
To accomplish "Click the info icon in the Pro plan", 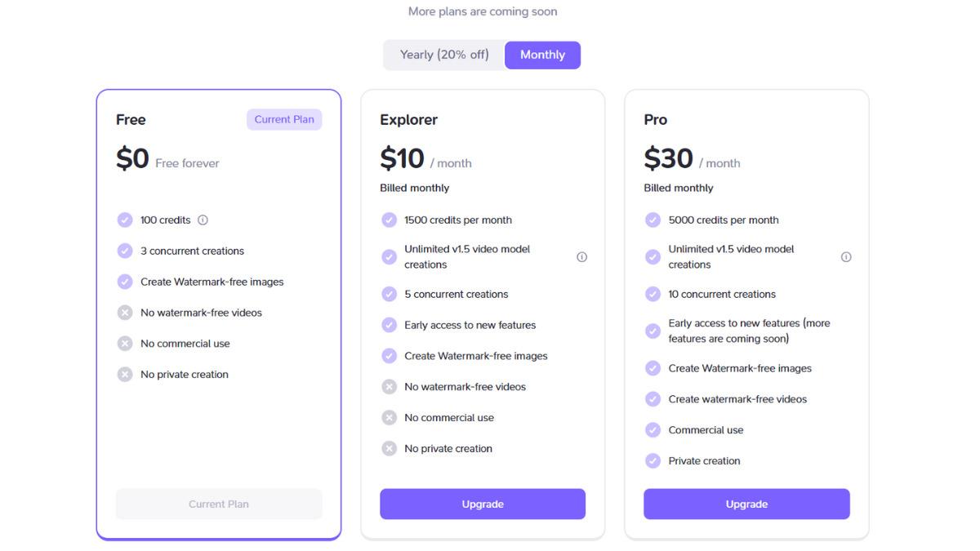I will [x=846, y=257].
